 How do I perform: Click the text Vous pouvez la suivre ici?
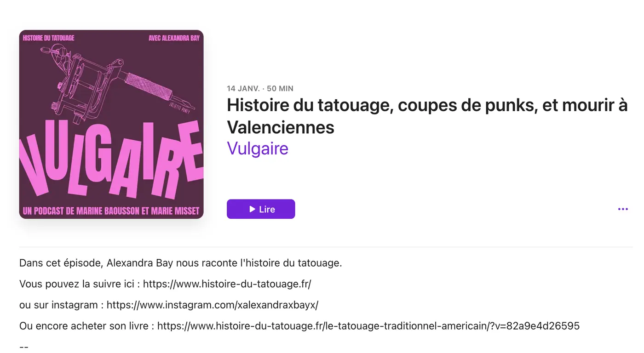77,284
